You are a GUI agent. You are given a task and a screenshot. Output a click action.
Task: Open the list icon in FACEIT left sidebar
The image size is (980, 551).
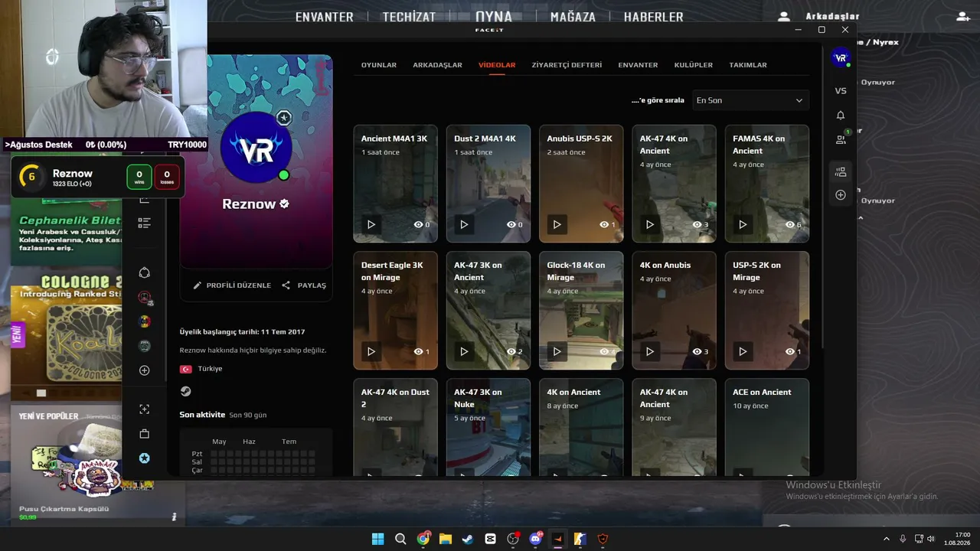144,223
